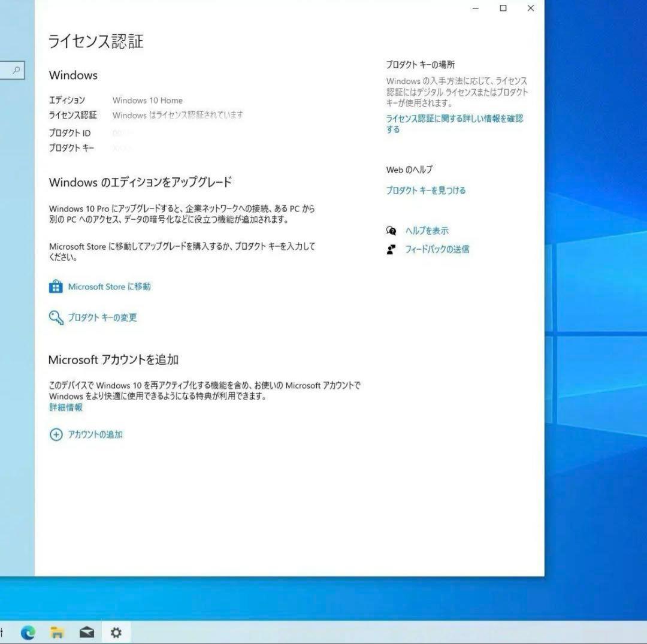Click the Settings gear icon on the taskbar

tap(116, 633)
